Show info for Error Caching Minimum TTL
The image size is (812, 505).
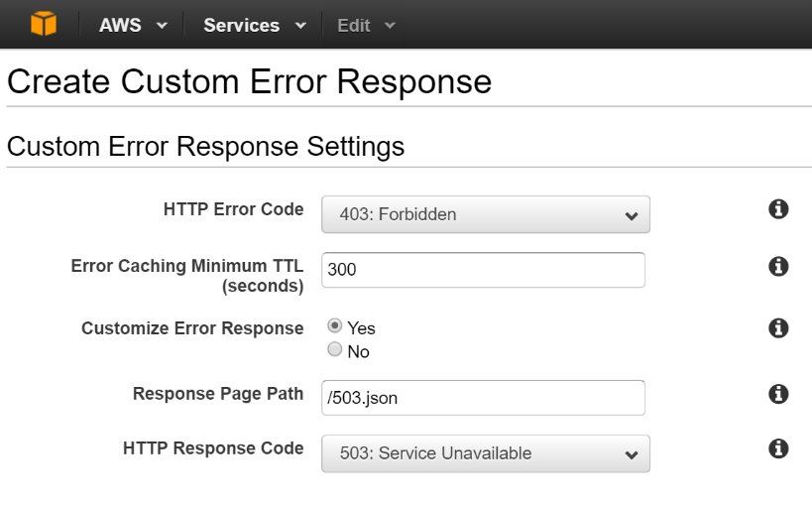(778, 267)
